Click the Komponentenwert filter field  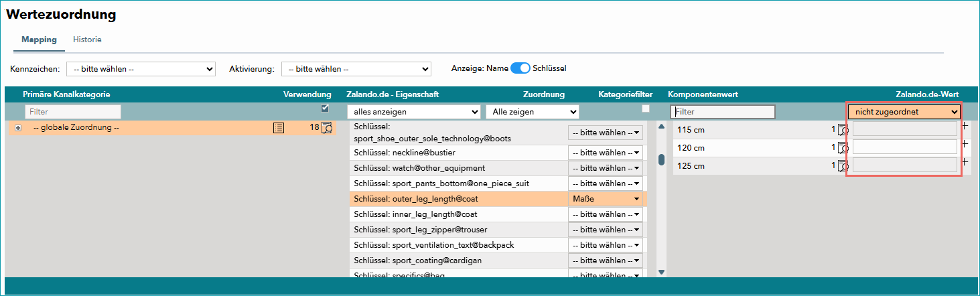(x=723, y=112)
